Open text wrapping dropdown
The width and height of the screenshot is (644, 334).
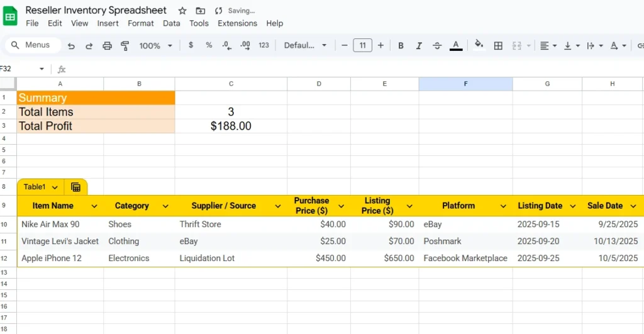click(595, 45)
